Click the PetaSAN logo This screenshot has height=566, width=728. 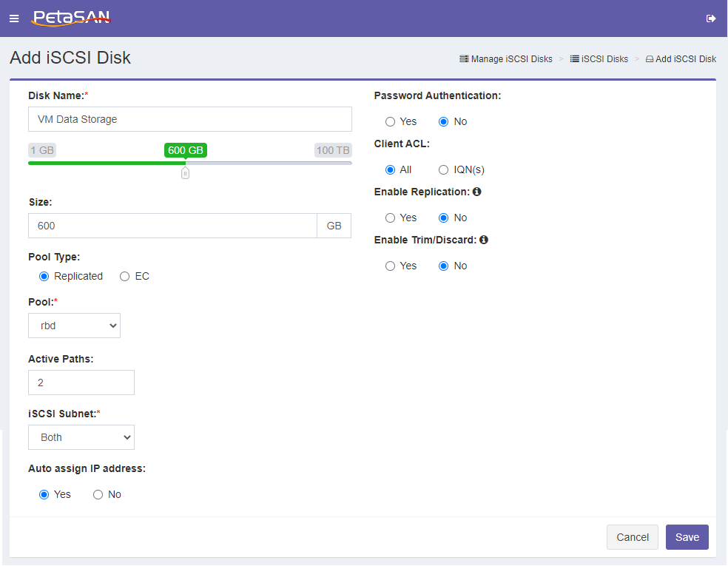(x=70, y=18)
